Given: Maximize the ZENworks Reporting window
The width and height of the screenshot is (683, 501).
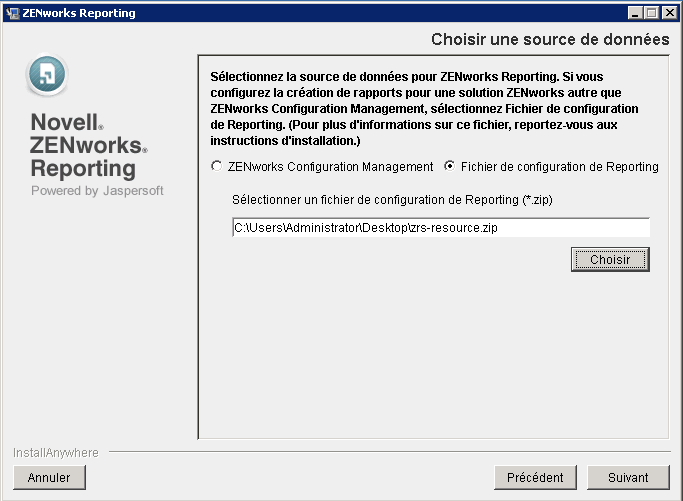Looking at the screenshot, I should (x=652, y=13).
